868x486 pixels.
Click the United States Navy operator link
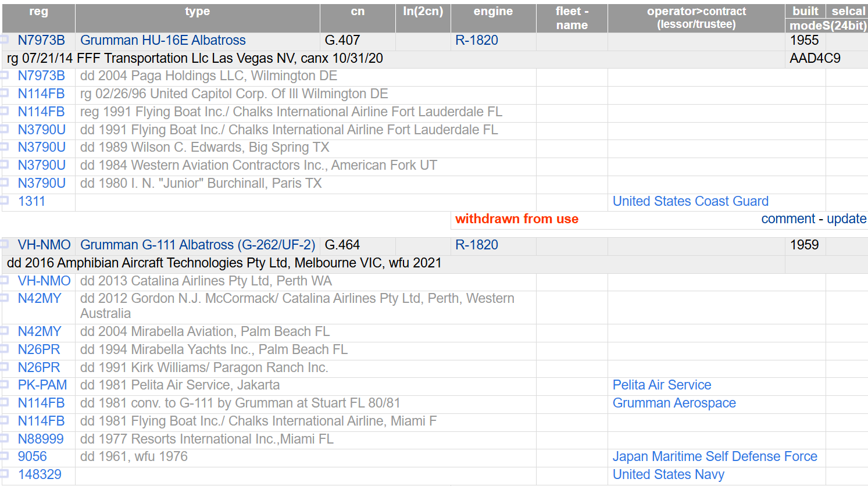coord(668,474)
